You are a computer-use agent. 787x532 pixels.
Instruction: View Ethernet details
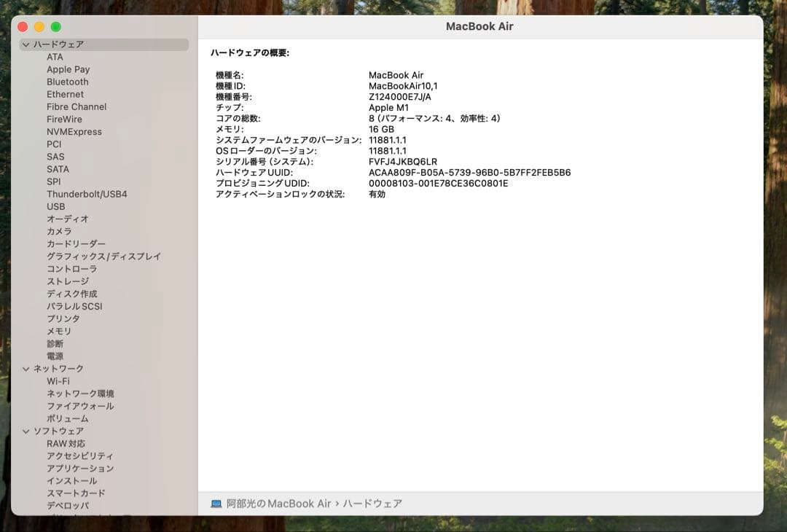pyautogui.click(x=65, y=94)
